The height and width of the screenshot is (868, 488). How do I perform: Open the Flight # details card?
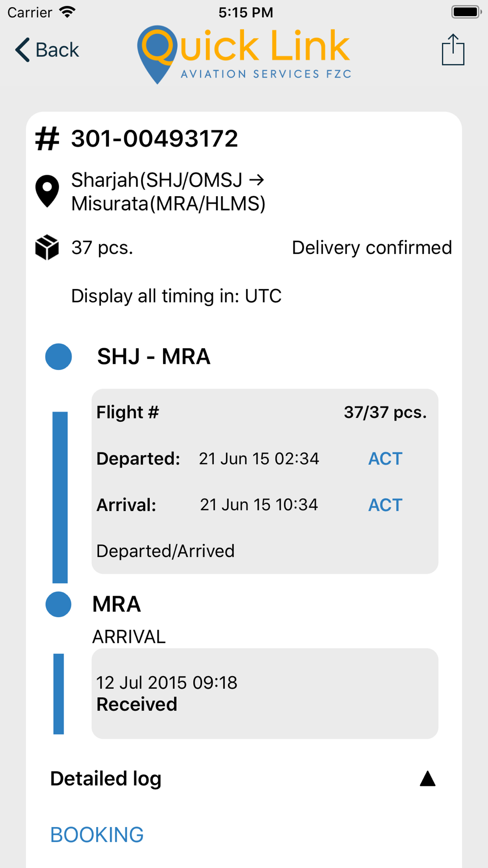point(265,481)
